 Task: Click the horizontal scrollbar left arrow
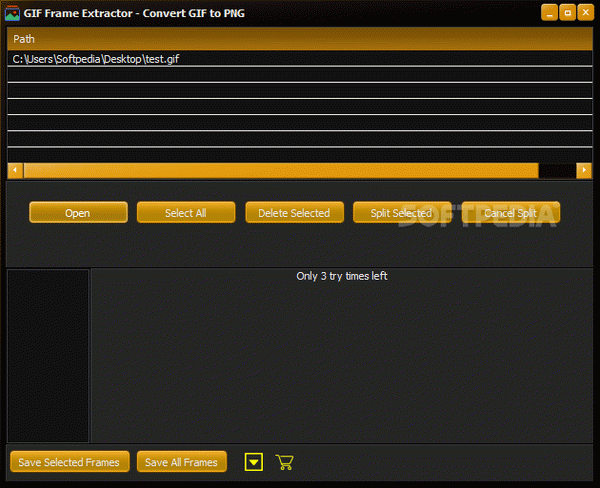(15, 170)
